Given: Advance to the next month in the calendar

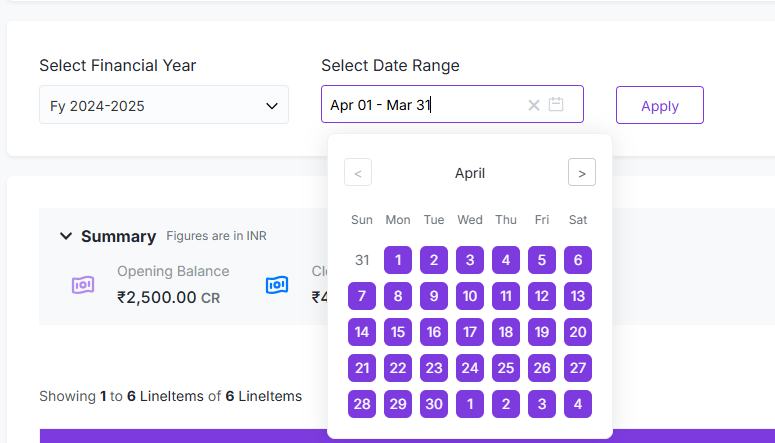Looking at the screenshot, I should click(x=582, y=172).
